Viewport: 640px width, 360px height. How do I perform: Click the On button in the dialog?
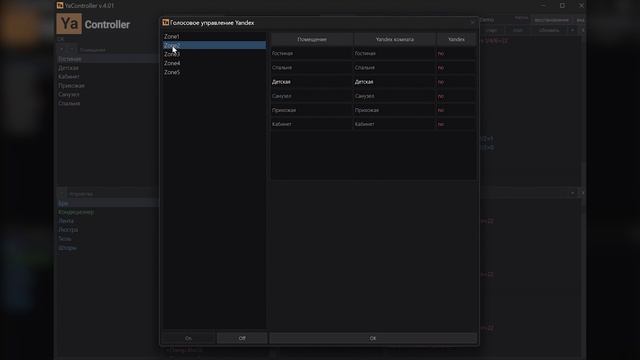[188, 338]
